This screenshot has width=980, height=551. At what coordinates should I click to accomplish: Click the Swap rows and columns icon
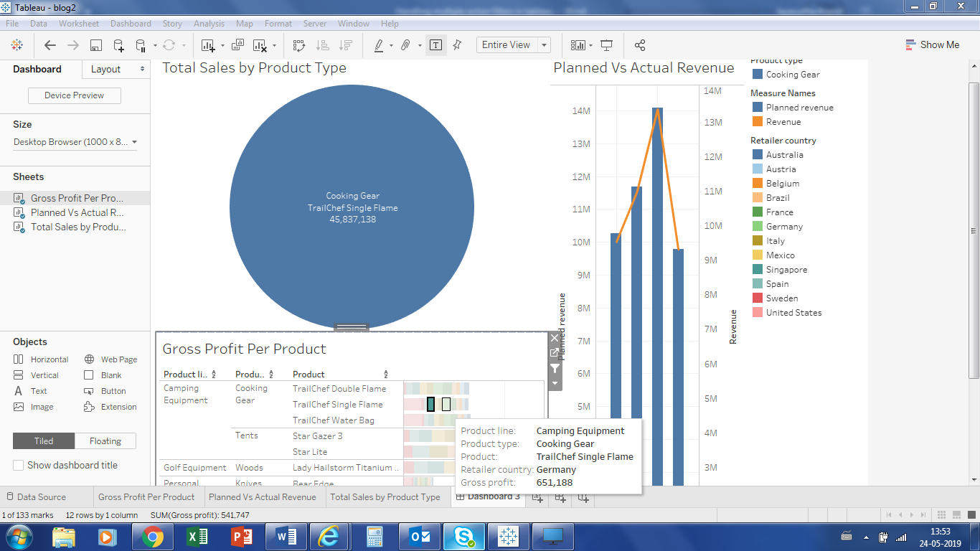(299, 45)
